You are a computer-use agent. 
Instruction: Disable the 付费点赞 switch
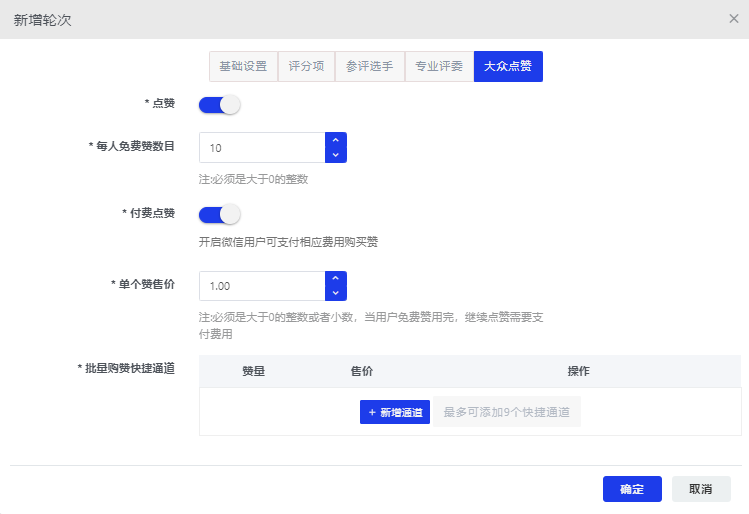(x=219, y=214)
